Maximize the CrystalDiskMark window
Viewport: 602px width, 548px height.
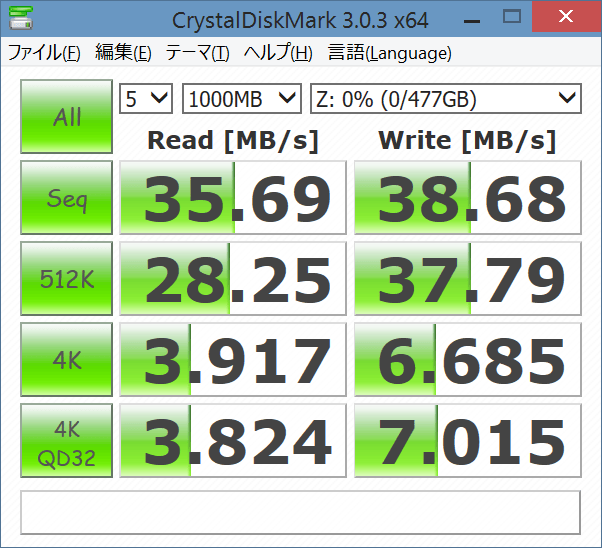tap(511, 17)
